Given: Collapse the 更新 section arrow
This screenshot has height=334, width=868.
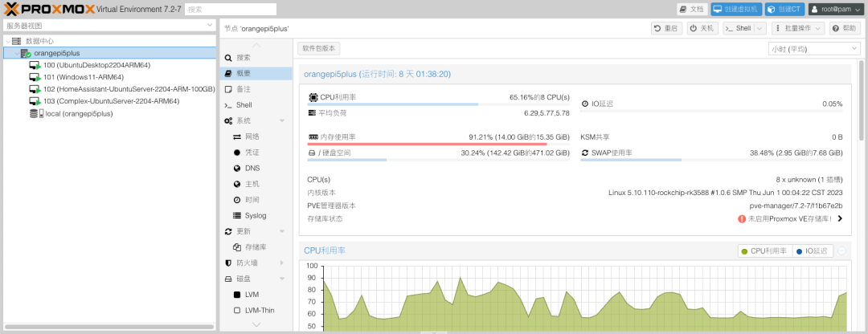Looking at the screenshot, I should click(282, 231).
